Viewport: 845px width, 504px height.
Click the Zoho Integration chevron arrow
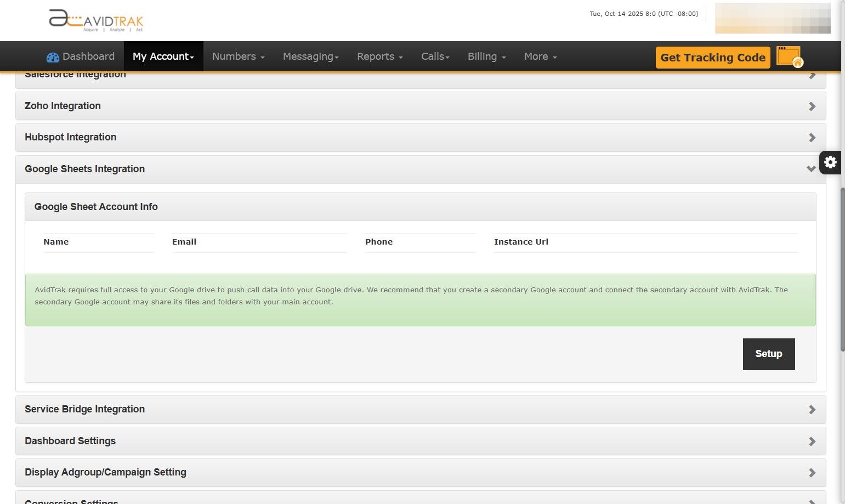click(812, 106)
